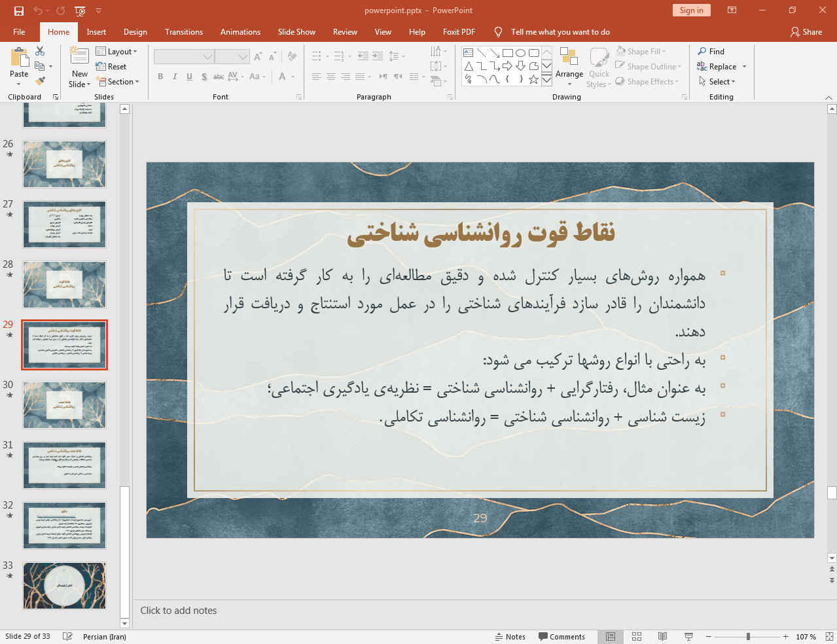The height and width of the screenshot is (644, 837).
Task: Center align the paragraph text
Action: (331, 77)
